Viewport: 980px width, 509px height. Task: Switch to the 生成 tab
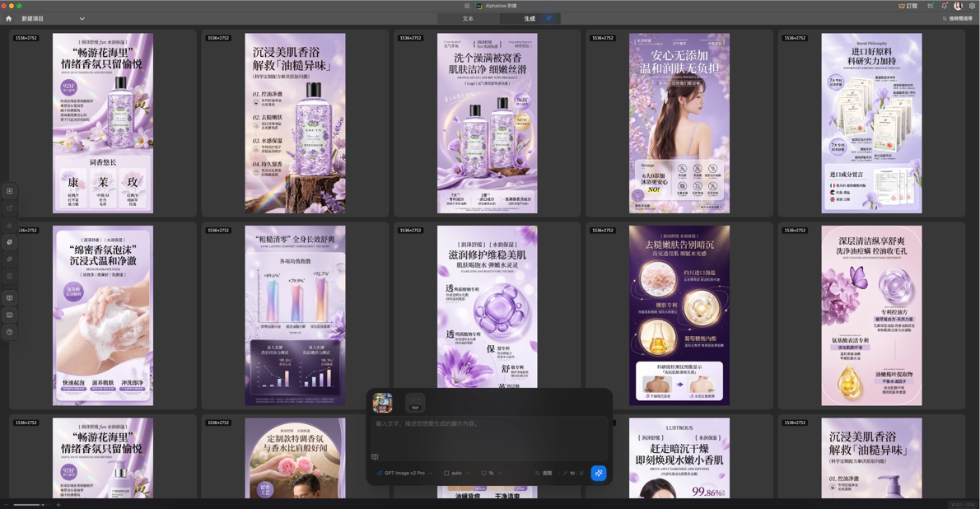coord(530,19)
